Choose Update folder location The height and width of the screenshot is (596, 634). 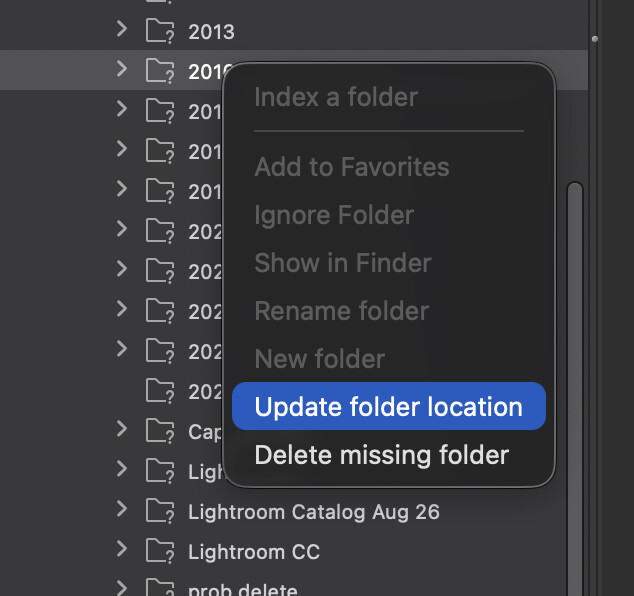tap(389, 406)
